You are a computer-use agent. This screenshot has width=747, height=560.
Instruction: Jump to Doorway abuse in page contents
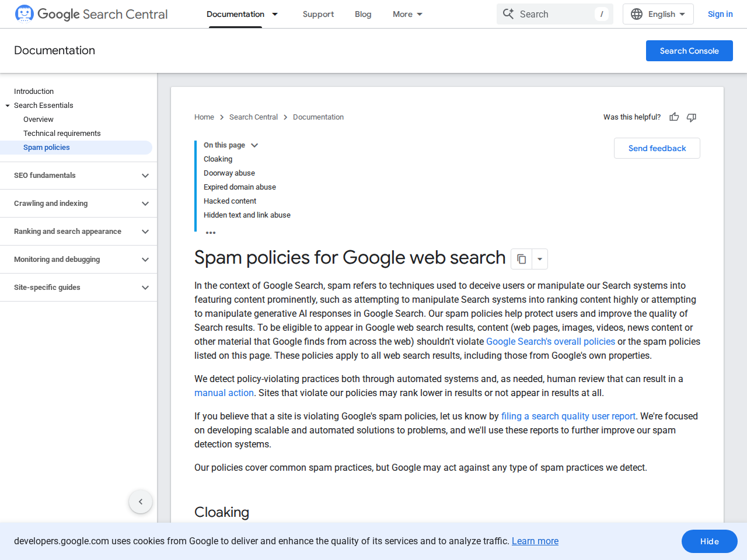tap(229, 173)
